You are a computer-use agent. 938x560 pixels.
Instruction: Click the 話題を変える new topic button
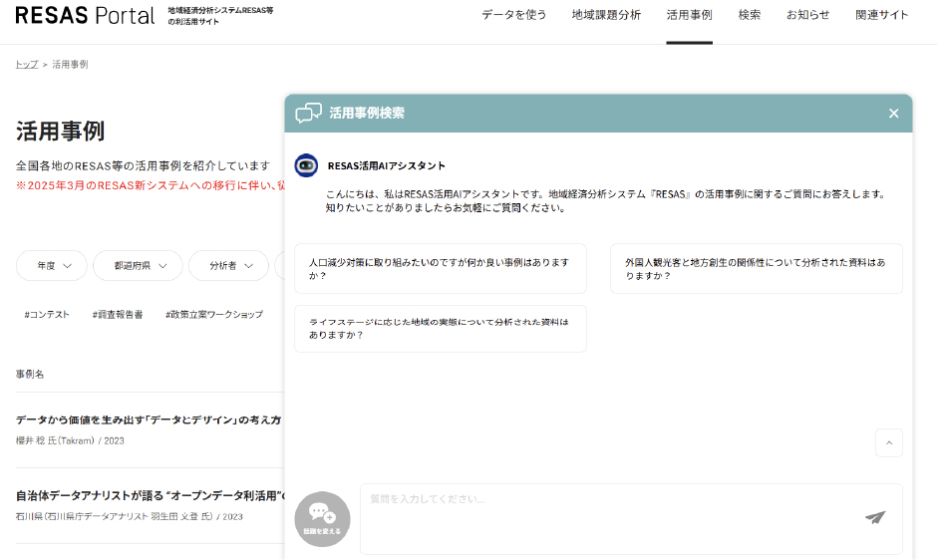coord(322,519)
